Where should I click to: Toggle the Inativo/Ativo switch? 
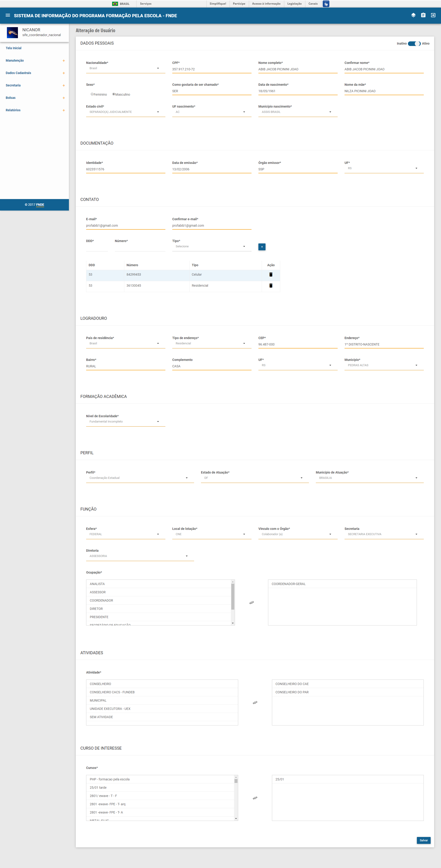414,43
